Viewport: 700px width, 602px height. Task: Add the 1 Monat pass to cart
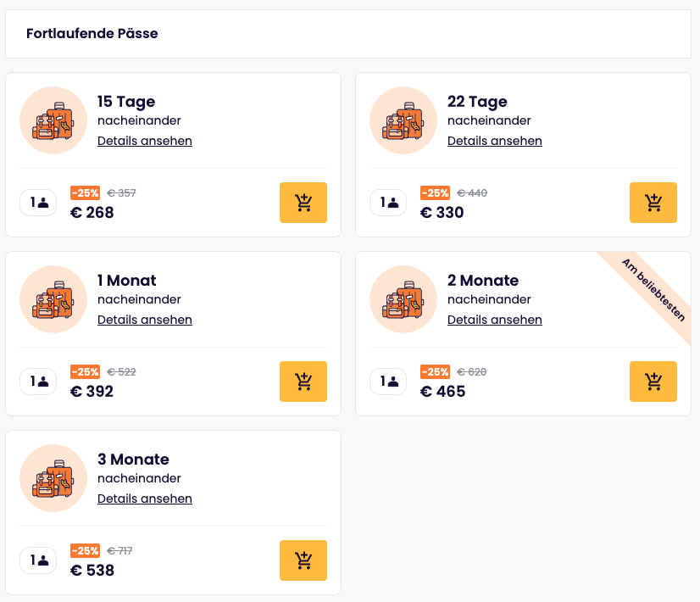point(303,382)
